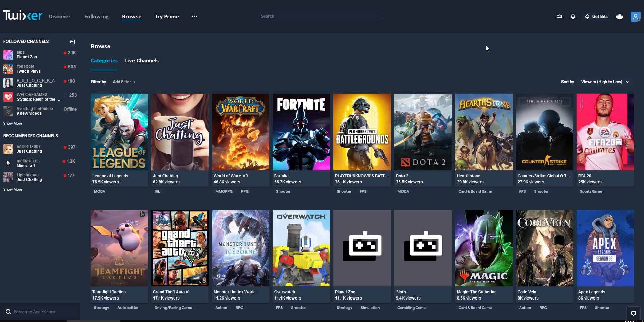The height and width of the screenshot is (322, 644).
Task: Open the Dota 2 cover thumbnail
Action: coord(423,132)
